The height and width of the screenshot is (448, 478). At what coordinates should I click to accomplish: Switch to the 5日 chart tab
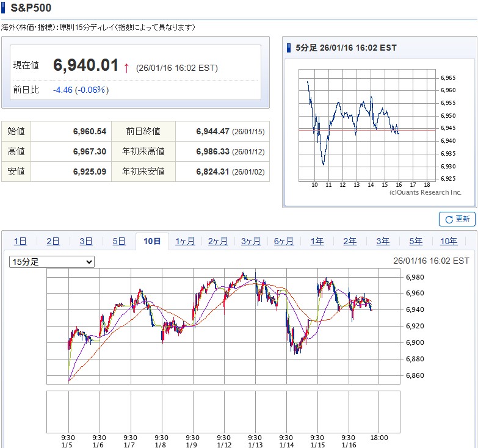point(119,241)
